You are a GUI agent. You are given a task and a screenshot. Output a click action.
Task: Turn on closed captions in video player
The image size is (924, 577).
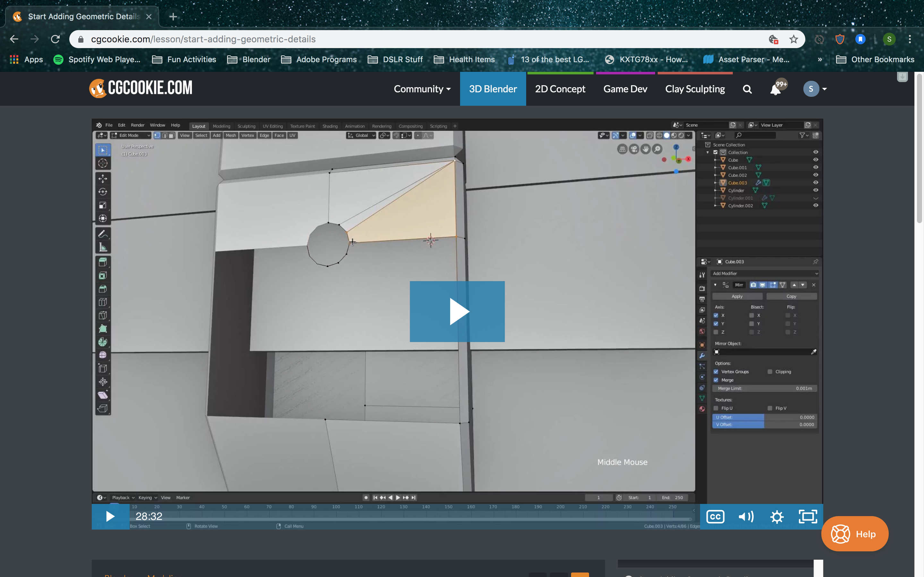(x=715, y=516)
